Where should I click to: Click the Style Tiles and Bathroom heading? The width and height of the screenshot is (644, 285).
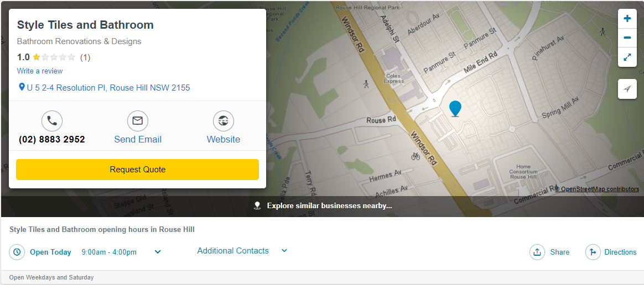tap(85, 25)
